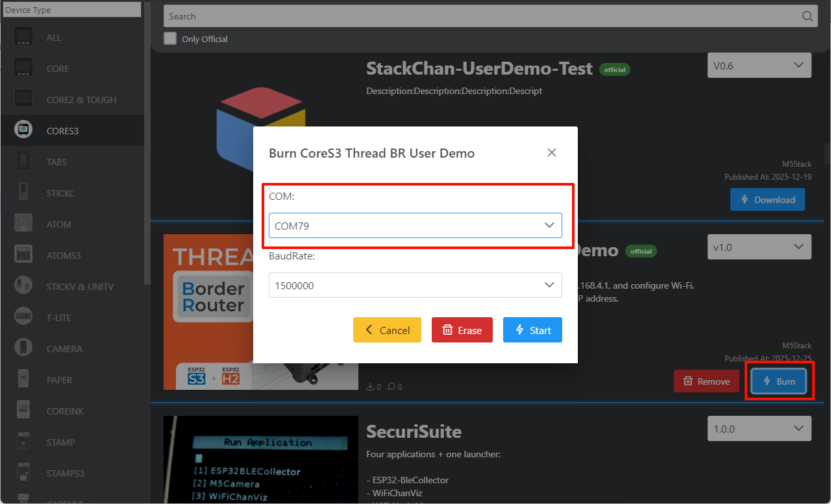The width and height of the screenshot is (831, 504).
Task: Click into the Search input field
Action: pos(480,16)
